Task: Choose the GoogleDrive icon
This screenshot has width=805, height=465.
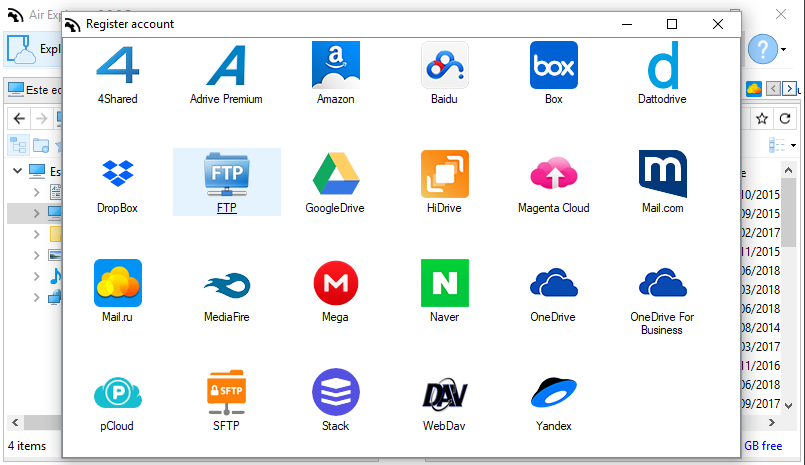Action: coord(335,175)
